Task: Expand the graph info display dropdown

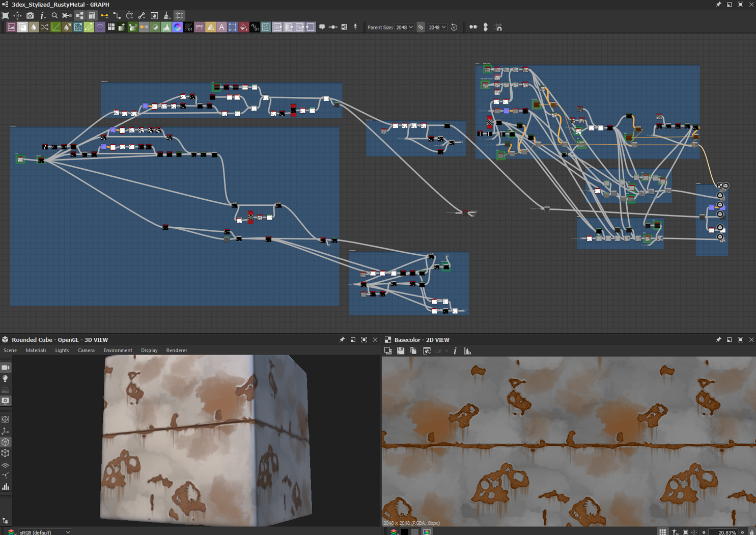Action: click(x=43, y=16)
